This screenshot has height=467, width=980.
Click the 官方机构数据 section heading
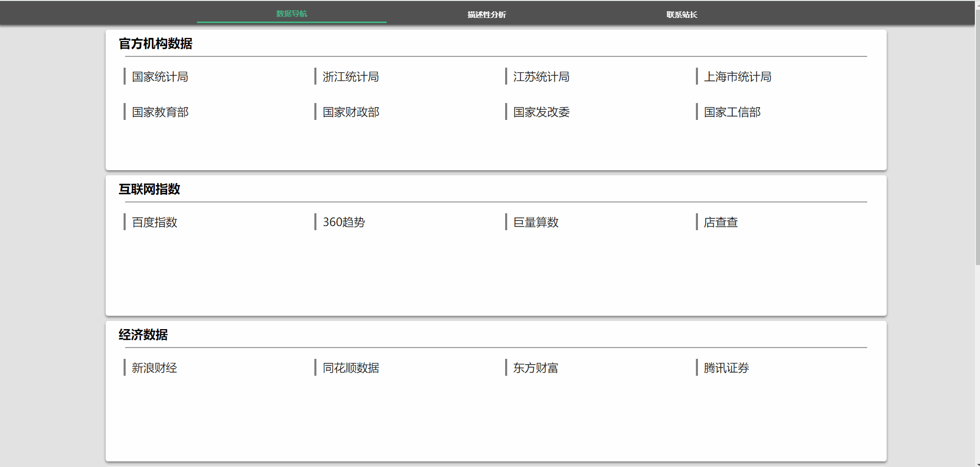point(155,44)
